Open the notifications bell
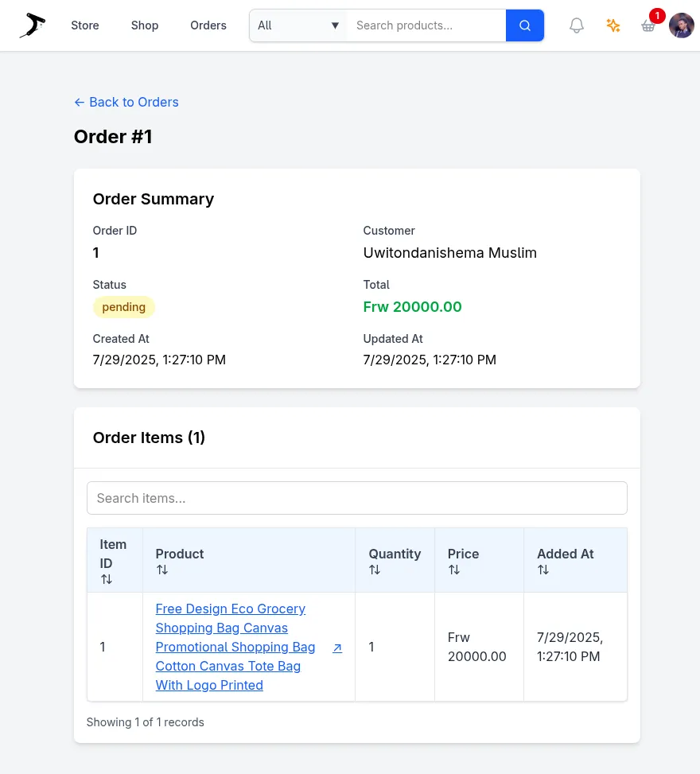The image size is (700, 774). 577,25
